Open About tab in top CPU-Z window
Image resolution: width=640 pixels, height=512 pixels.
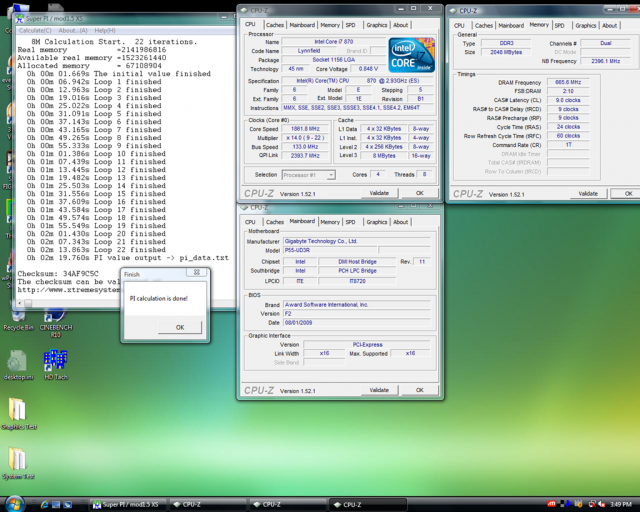click(x=400, y=25)
